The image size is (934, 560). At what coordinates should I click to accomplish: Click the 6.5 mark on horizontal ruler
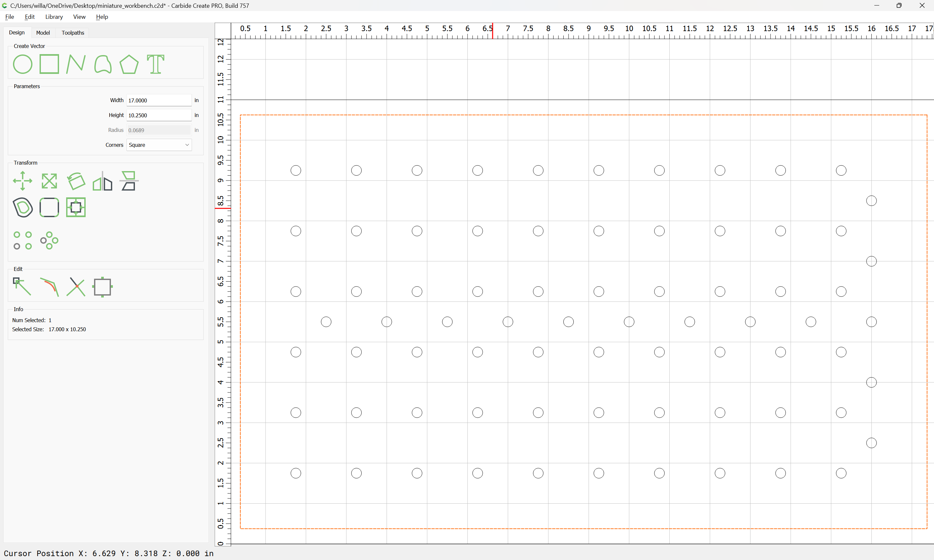point(487,28)
